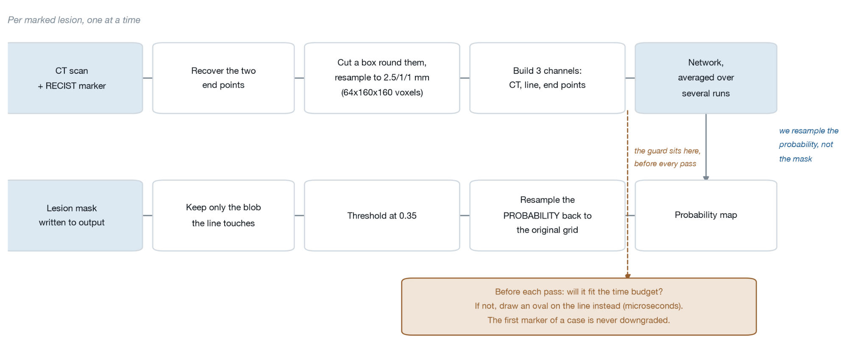The width and height of the screenshot is (868, 359).
Task: Click the Build 3 channels box
Action: 547,78
